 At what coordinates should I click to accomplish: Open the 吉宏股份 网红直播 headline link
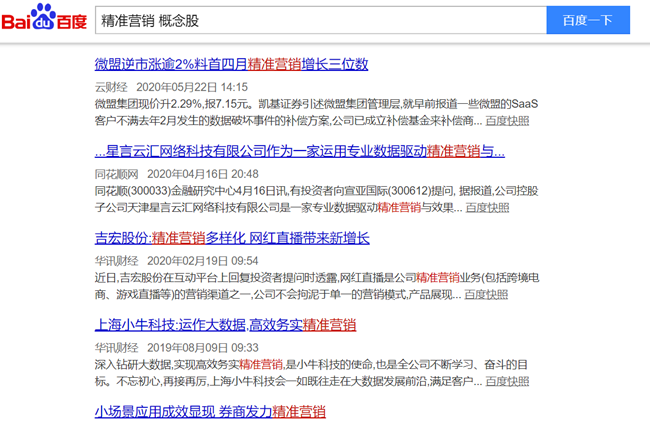232,238
